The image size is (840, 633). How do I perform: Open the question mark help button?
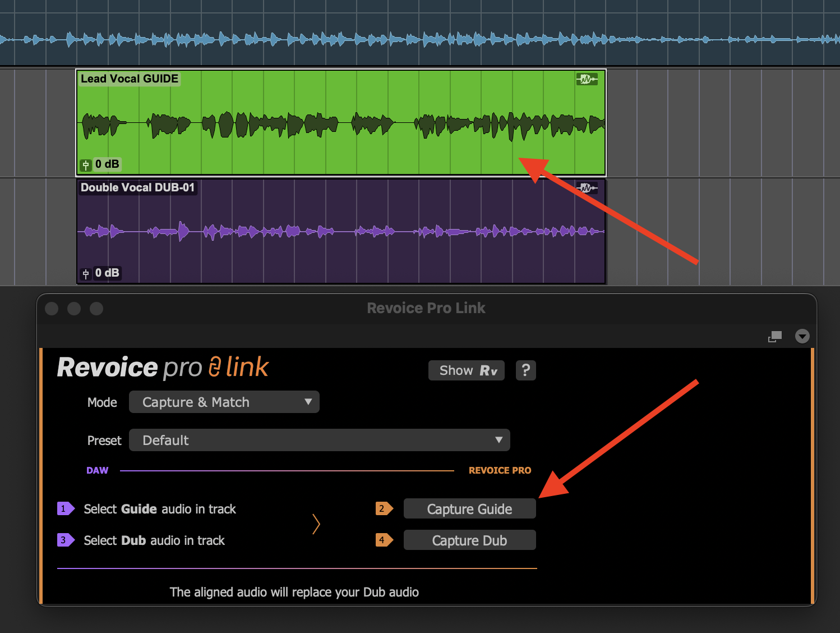pos(525,370)
